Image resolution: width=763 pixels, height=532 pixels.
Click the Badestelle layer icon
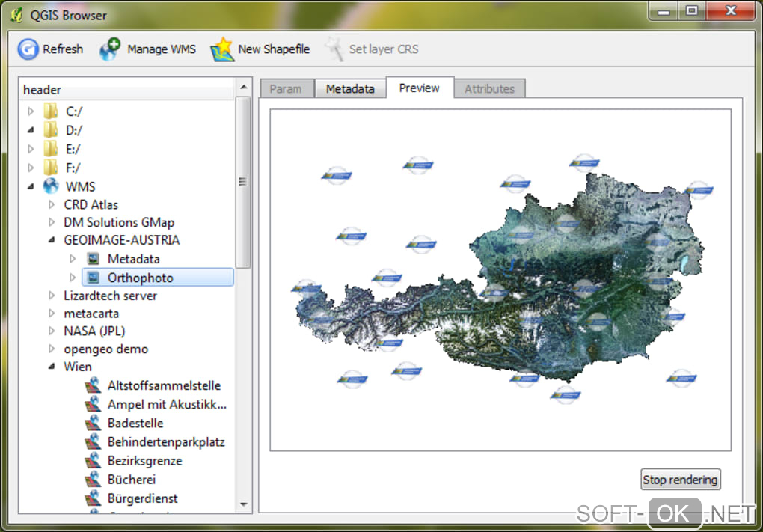point(93,423)
